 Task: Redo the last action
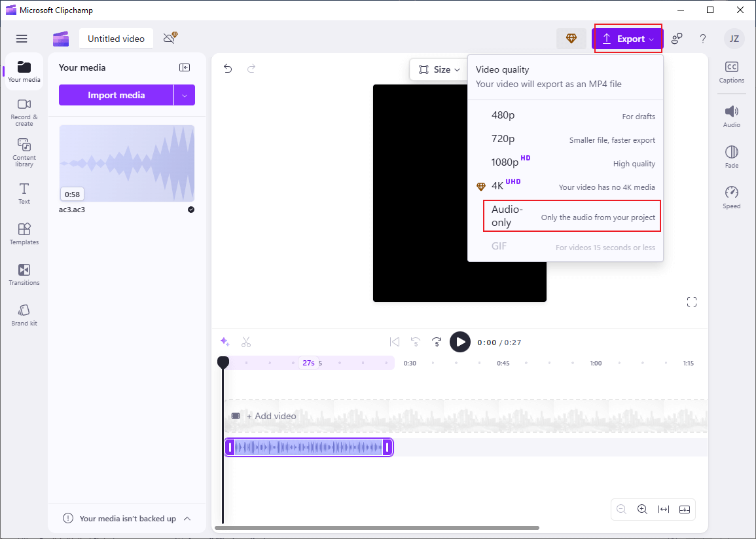[x=251, y=69]
